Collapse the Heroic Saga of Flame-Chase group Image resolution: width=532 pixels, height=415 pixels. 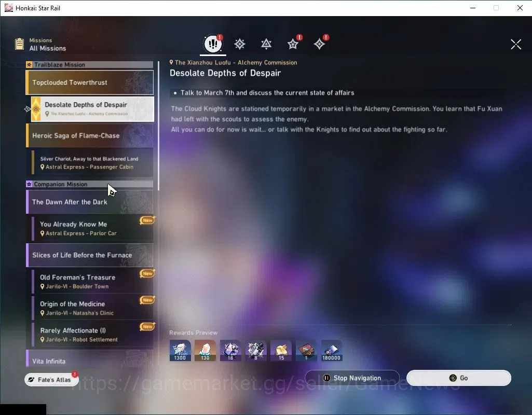[x=90, y=135]
